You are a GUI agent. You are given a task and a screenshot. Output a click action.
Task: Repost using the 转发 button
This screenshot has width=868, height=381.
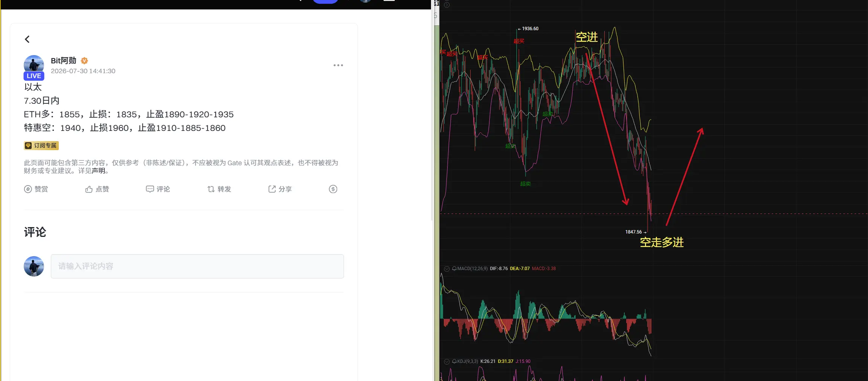219,189
